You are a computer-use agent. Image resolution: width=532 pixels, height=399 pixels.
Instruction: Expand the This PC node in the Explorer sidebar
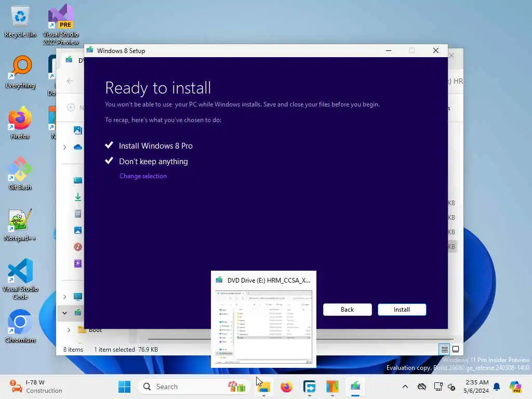click(64, 297)
